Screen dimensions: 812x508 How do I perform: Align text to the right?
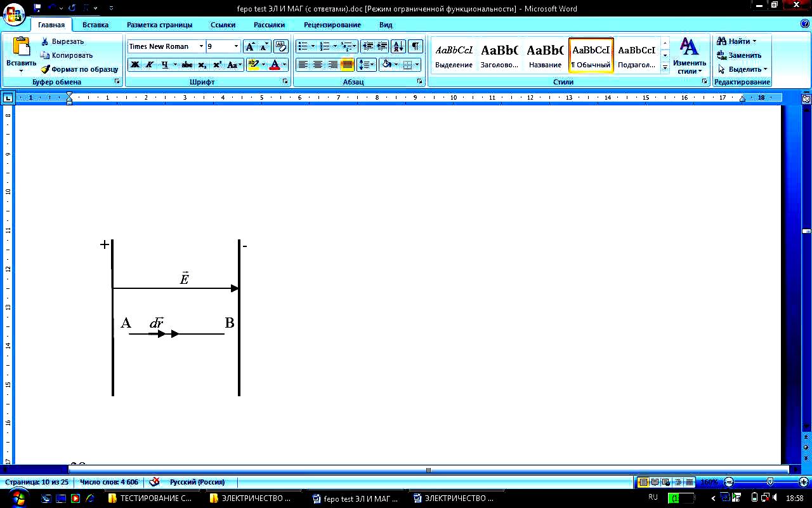coord(332,65)
